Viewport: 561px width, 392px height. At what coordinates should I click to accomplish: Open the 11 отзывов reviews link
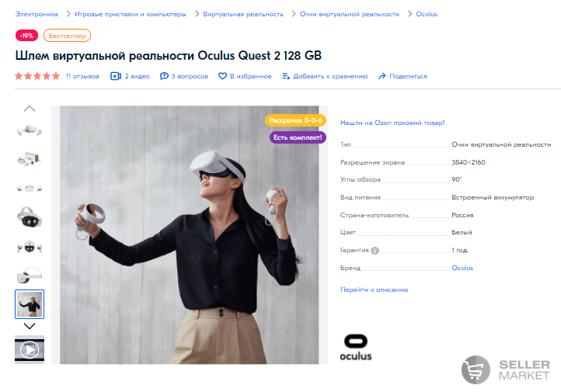pyautogui.click(x=82, y=76)
